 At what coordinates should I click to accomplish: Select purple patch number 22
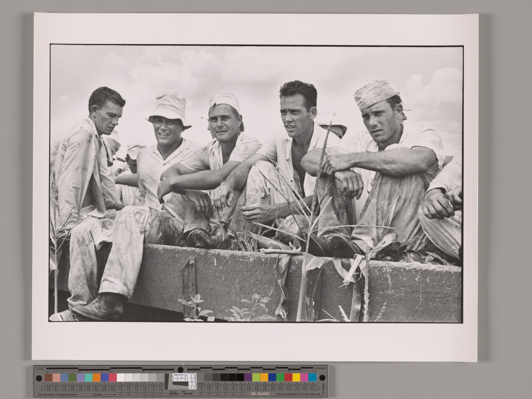248,377
